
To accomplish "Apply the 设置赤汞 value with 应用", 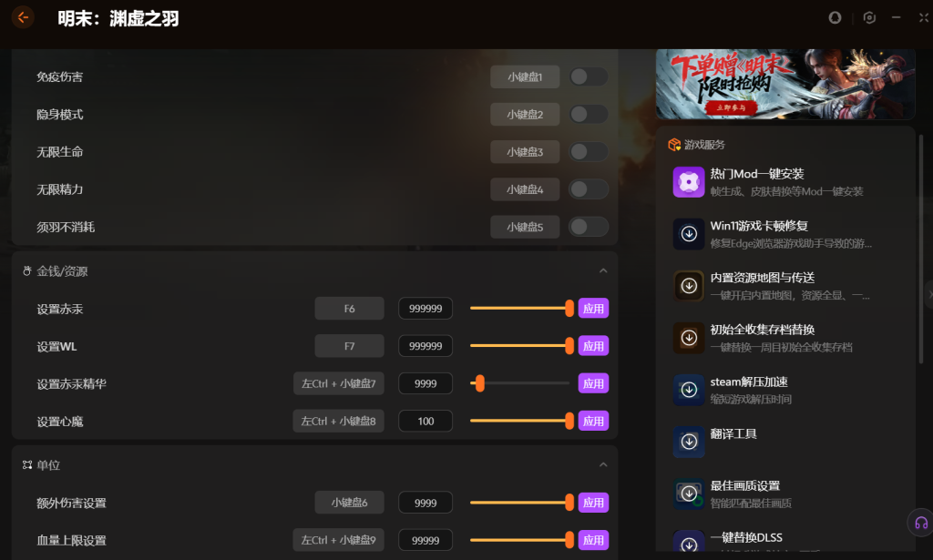I will pos(593,309).
